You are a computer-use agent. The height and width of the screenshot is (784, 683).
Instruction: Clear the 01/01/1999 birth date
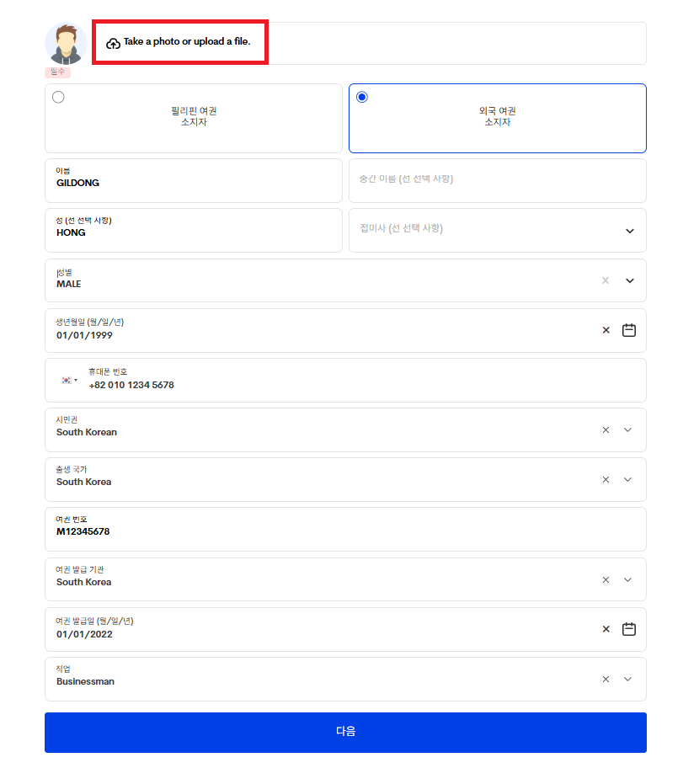[x=606, y=330]
